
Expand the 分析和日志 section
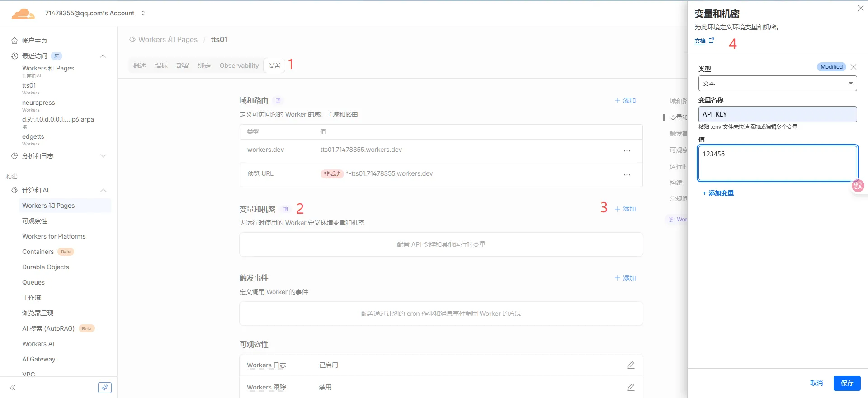click(103, 156)
